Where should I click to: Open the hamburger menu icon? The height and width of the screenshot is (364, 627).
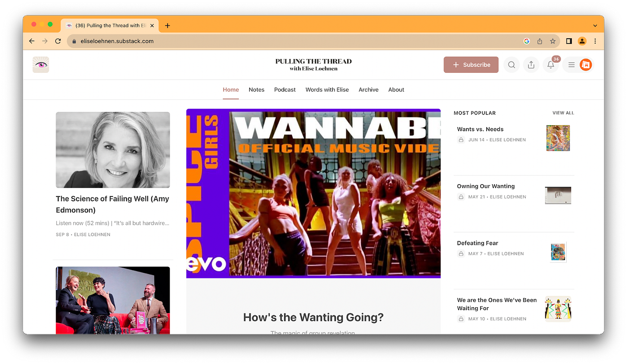click(571, 65)
